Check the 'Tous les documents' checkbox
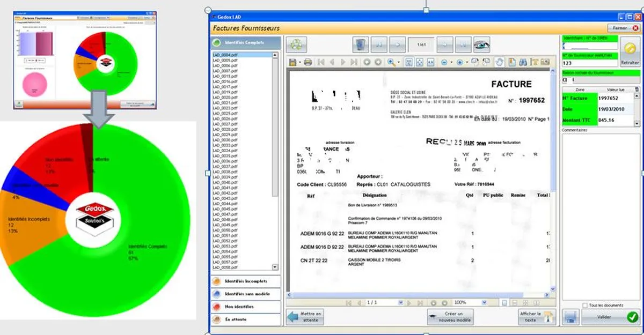 [x=584, y=306]
